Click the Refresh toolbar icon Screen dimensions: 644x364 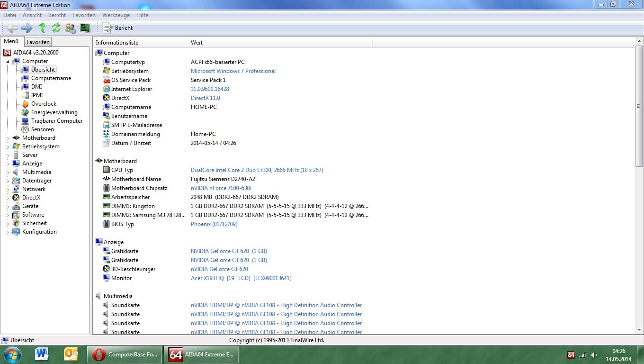pyautogui.click(x=56, y=28)
